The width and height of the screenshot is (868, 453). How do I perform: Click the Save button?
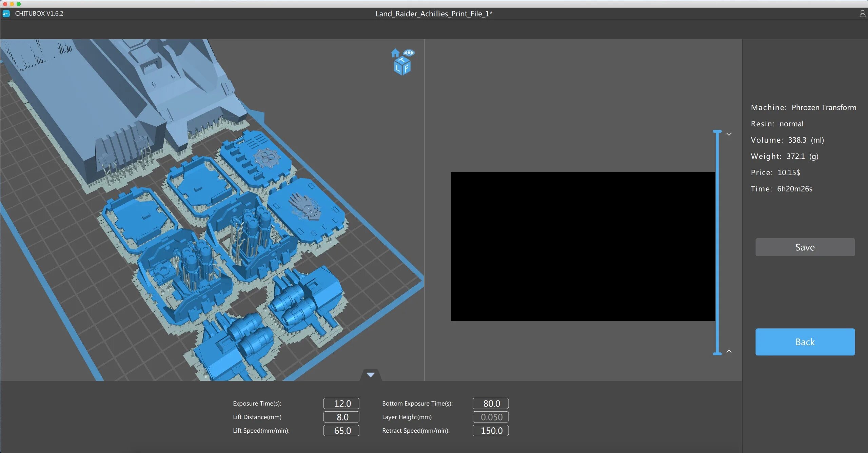tap(805, 247)
